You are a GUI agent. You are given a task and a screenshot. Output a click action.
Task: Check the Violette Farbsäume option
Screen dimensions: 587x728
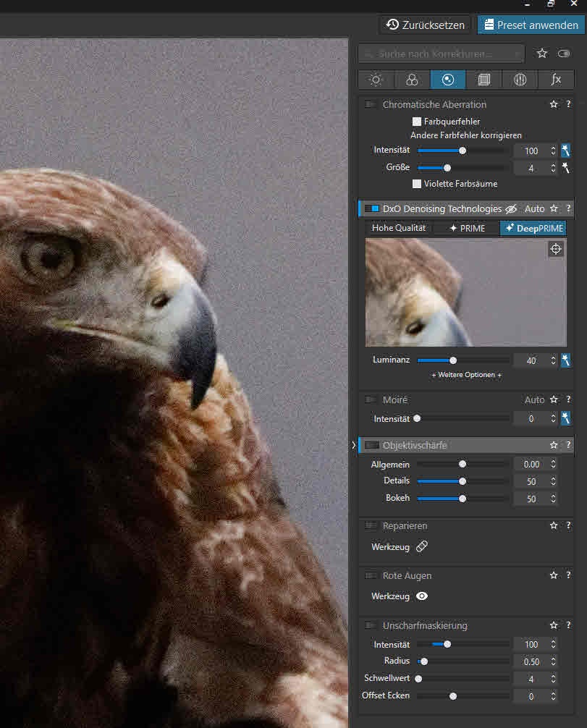click(417, 184)
